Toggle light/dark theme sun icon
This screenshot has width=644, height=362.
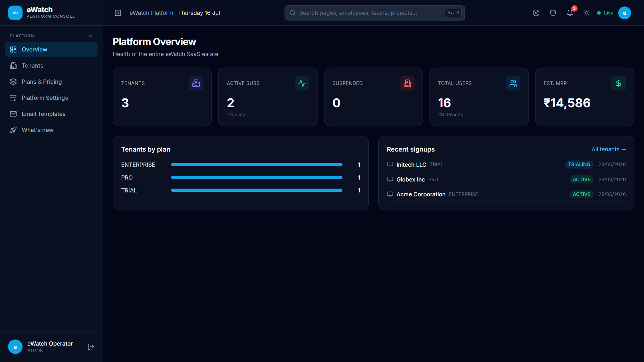tap(587, 13)
